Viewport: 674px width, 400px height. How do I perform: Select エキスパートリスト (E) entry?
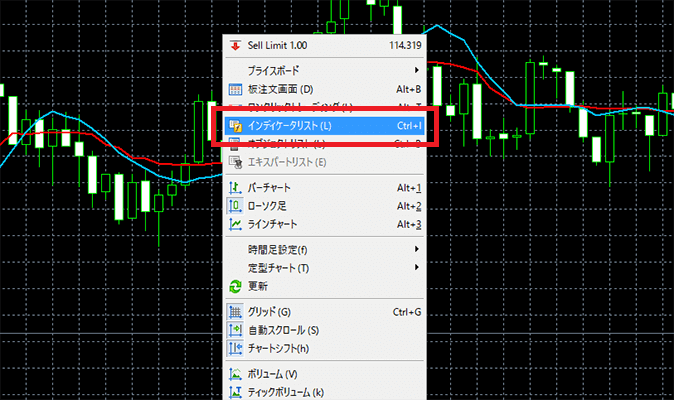pyautogui.click(x=325, y=162)
